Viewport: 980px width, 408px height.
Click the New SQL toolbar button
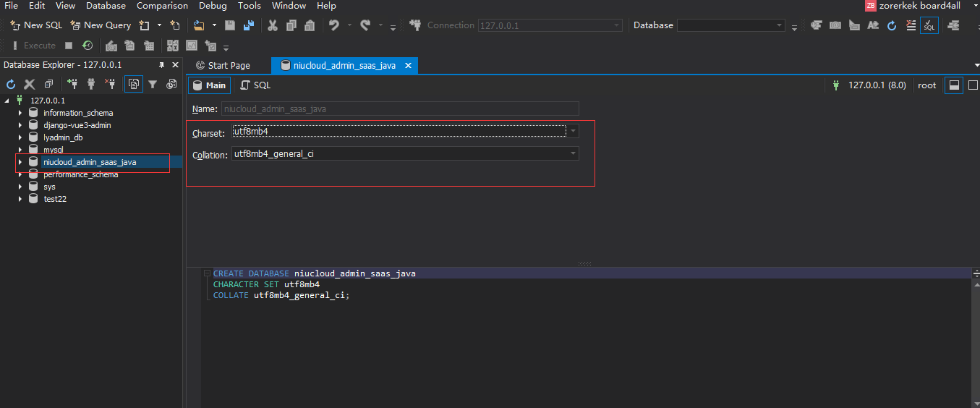pyautogui.click(x=36, y=25)
